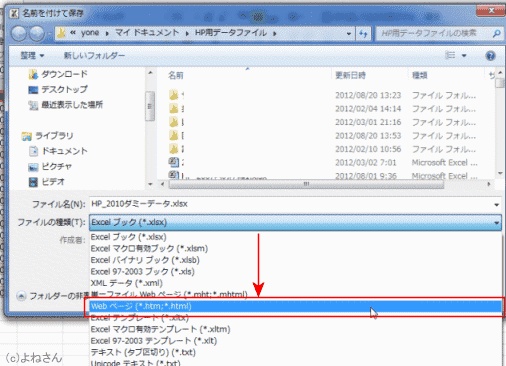Click the refresh icon beside address bar
506x366 pixels.
coord(363,33)
